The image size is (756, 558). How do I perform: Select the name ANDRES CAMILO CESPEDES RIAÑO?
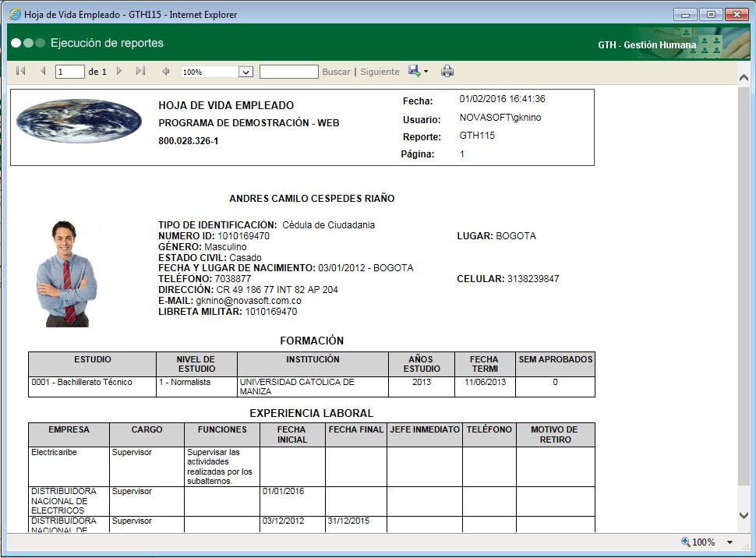[x=312, y=198]
